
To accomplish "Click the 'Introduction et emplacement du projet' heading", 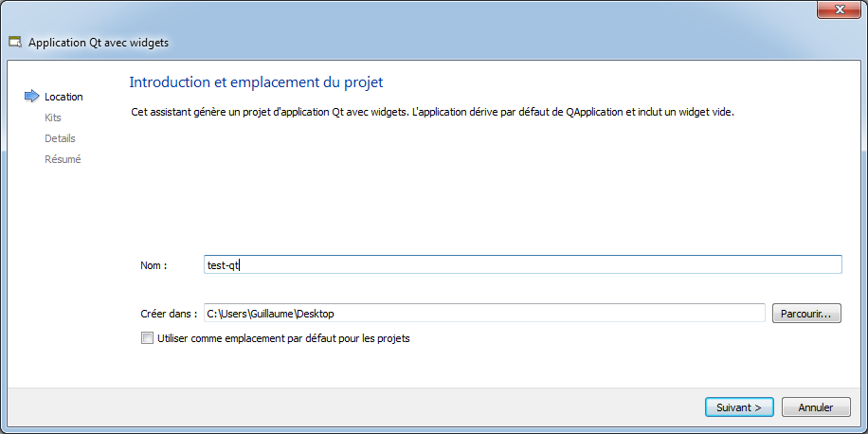I will pos(256,82).
